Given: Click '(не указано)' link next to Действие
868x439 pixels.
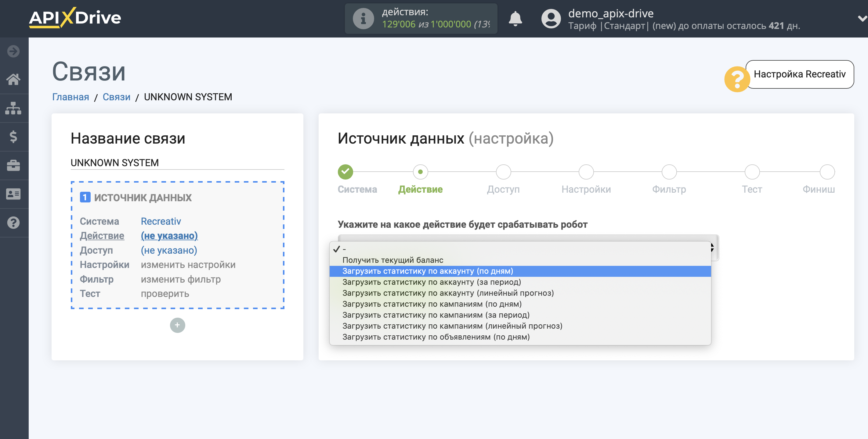Looking at the screenshot, I should click(x=169, y=236).
